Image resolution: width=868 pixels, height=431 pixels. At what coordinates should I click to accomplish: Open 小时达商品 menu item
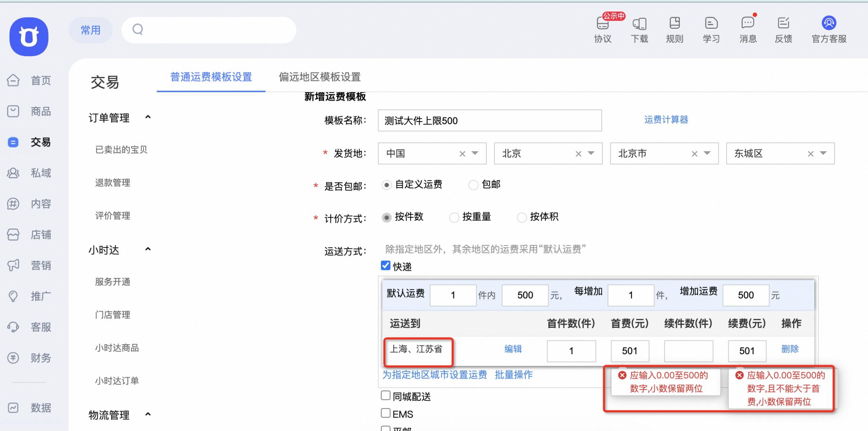tap(117, 348)
